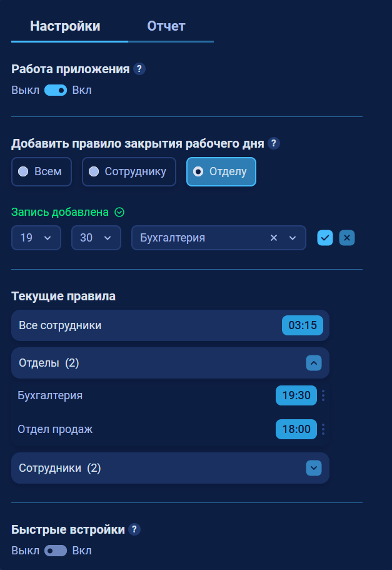Image resolution: width=392 pixels, height=570 pixels.
Task: Click the 03:15 time badge for Все сотрудники
Action: [302, 325]
